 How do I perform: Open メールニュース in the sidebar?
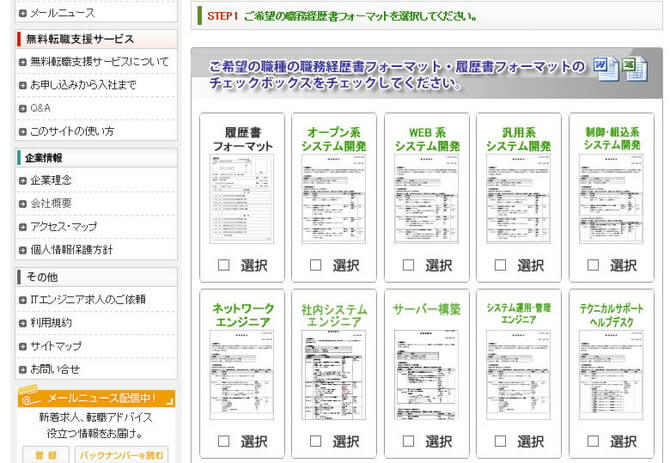coord(62,13)
